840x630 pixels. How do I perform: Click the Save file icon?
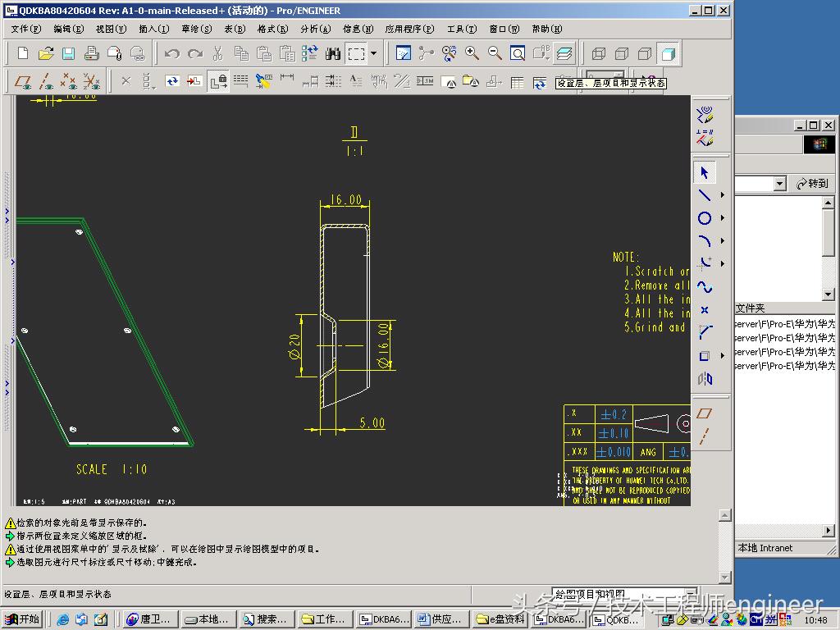69,54
